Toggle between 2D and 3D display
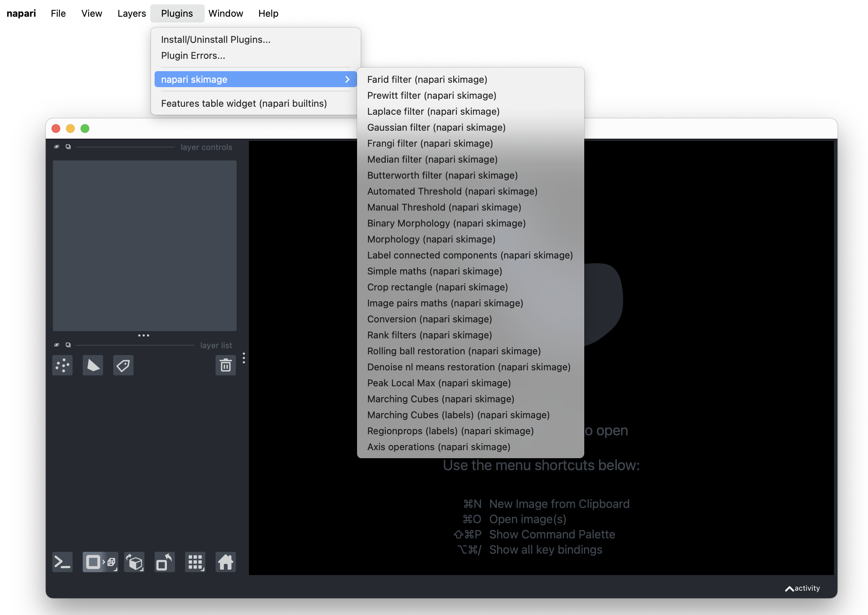Image resolution: width=868 pixels, height=615 pixels. point(99,562)
